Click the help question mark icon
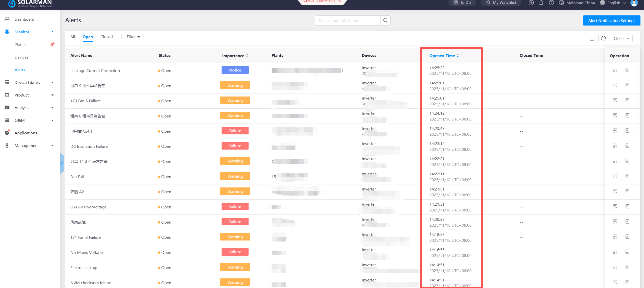644x288 pixels. click(x=551, y=3)
